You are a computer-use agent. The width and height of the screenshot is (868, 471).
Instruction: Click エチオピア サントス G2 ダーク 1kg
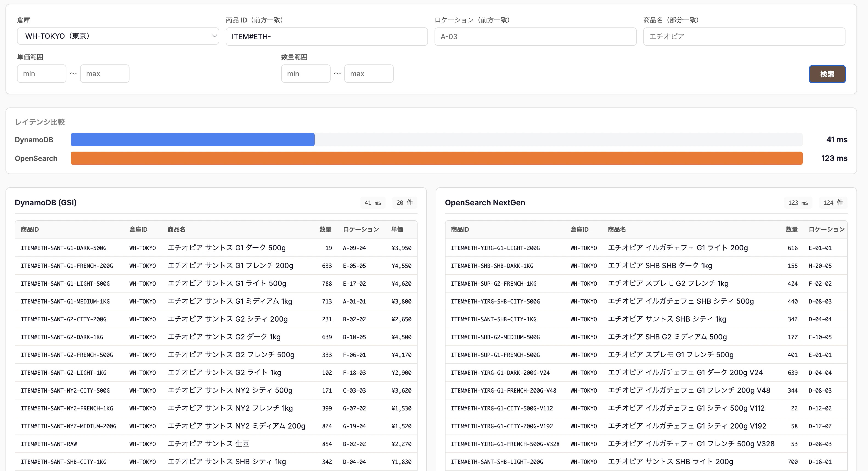(224, 337)
